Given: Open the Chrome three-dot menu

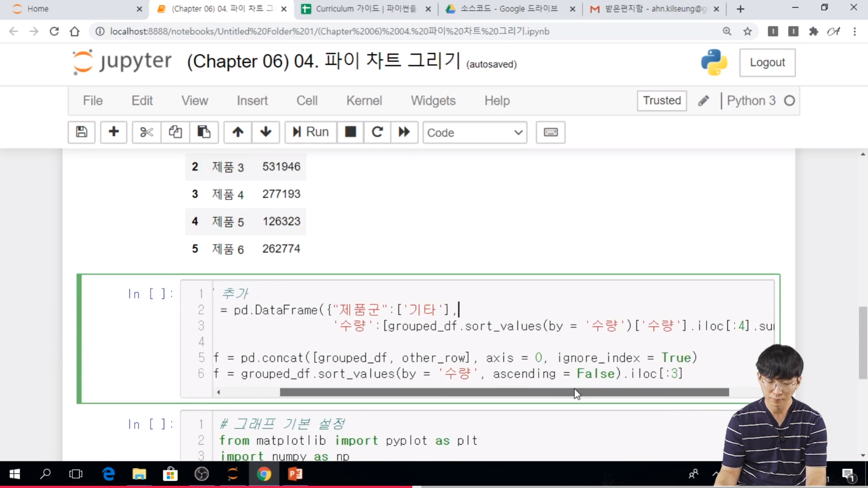Looking at the screenshot, I should coord(854,31).
